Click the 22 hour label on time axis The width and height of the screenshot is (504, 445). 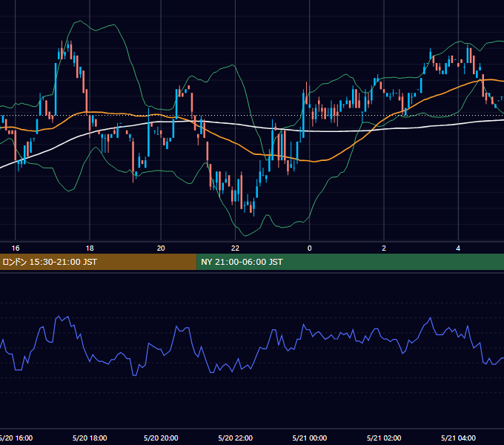[x=235, y=248]
